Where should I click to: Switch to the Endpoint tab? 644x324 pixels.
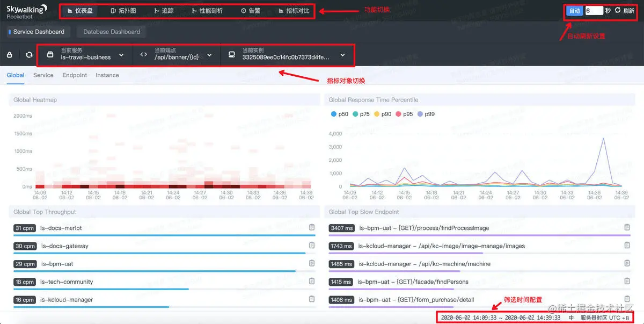[x=75, y=75]
